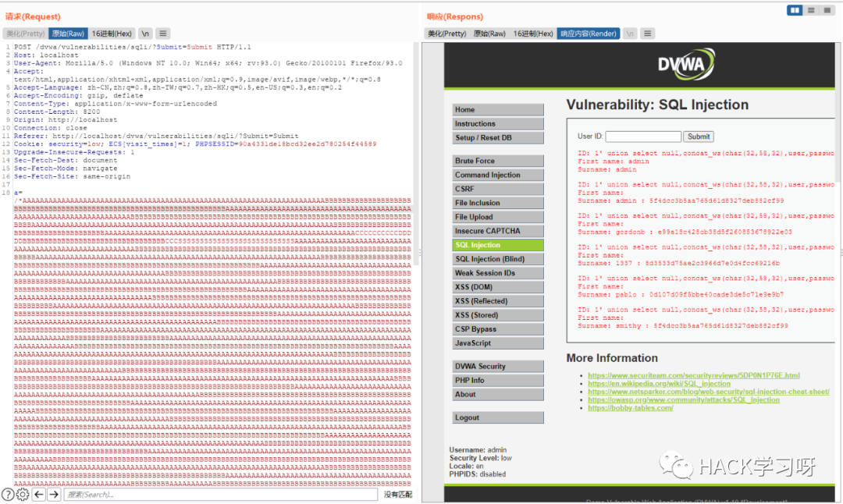843x504 pixels.
Task: Open the Request panel hamburger menu
Action: click(x=163, y=34)
